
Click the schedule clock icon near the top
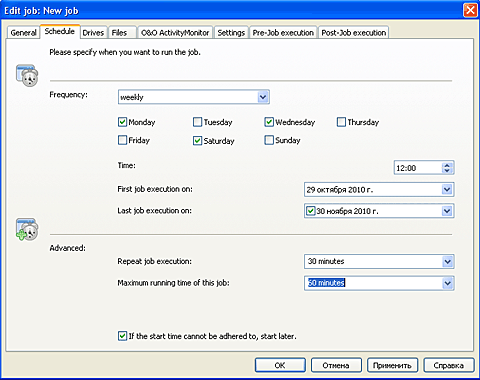coord(27,75)
